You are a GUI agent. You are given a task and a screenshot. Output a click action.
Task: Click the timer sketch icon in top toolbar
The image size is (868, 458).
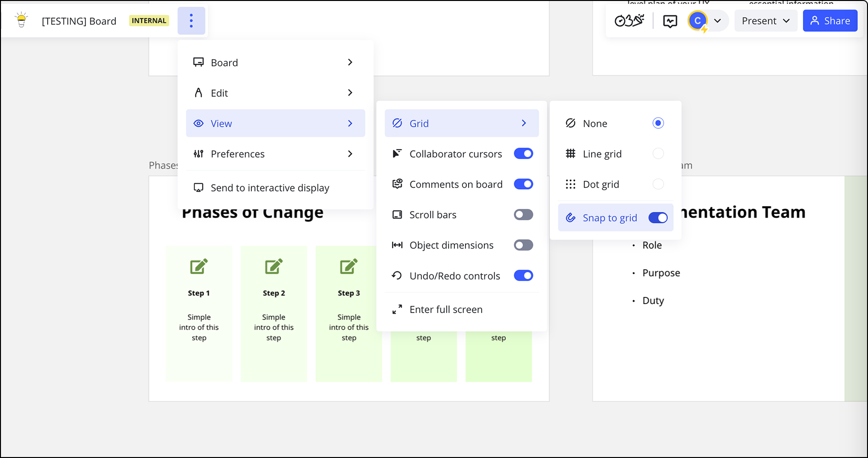coord(629,20)
